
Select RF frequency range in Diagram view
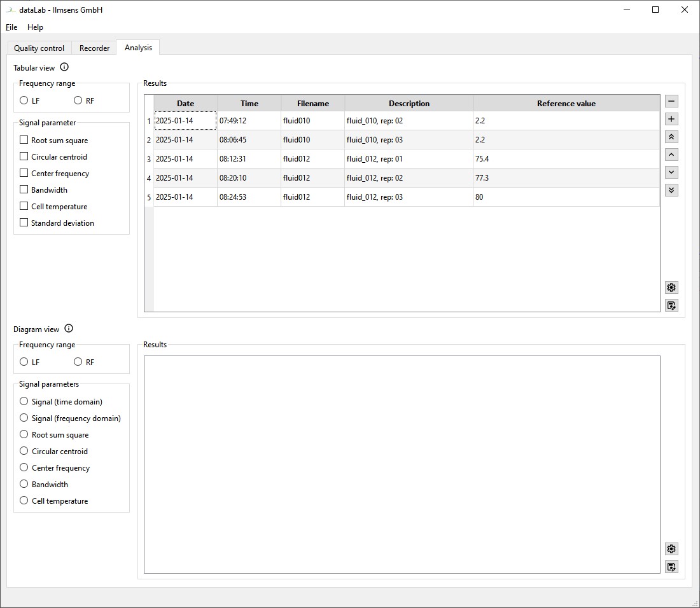point(78,362)
